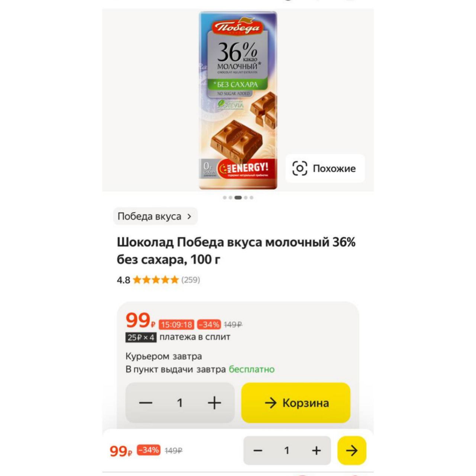Click the quantity value in the bottom bar

coord(287,451)
